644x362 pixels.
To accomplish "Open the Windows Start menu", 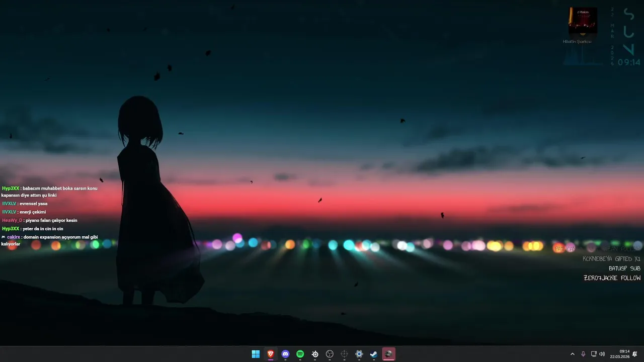I will click(x=256, y=354).
